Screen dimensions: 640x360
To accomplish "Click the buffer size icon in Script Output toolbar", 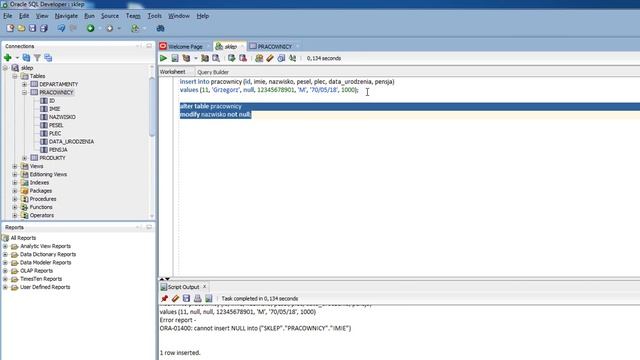I will tap(209, 298).
